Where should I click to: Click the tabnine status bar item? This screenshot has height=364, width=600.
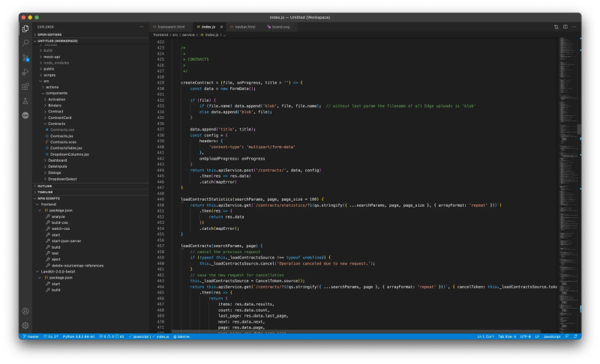click(x=181, y=336)
